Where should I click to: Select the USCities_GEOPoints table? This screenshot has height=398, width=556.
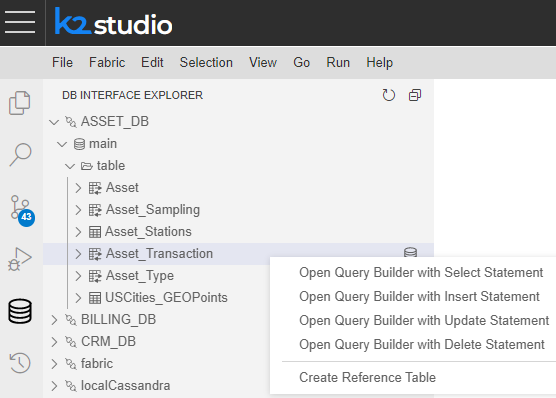tap(166, 298)
